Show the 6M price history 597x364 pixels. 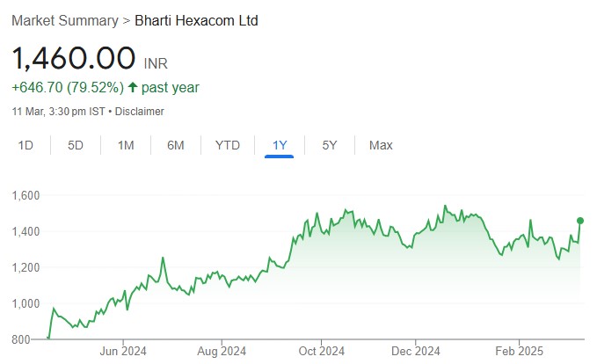176,145
